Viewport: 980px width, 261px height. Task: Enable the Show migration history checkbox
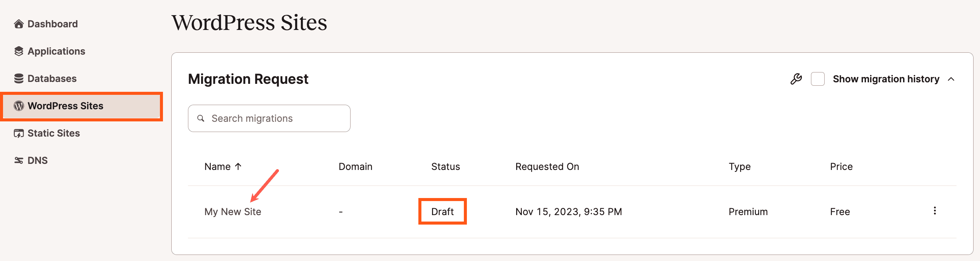[817, 79]
